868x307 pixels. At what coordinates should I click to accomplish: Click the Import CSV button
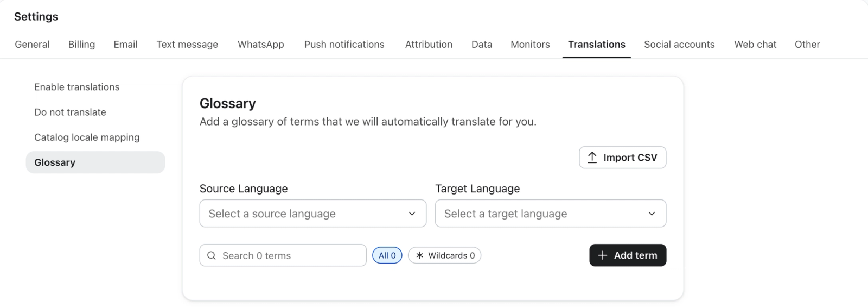click(x=623, y=158)
